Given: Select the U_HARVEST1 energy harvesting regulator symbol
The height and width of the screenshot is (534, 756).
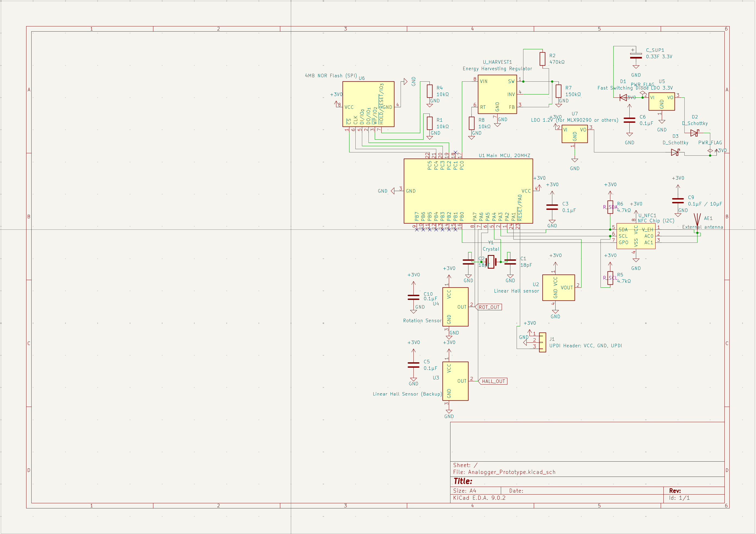Looking at the screenshot, I should pyautogui.click(x=497, y=94).
